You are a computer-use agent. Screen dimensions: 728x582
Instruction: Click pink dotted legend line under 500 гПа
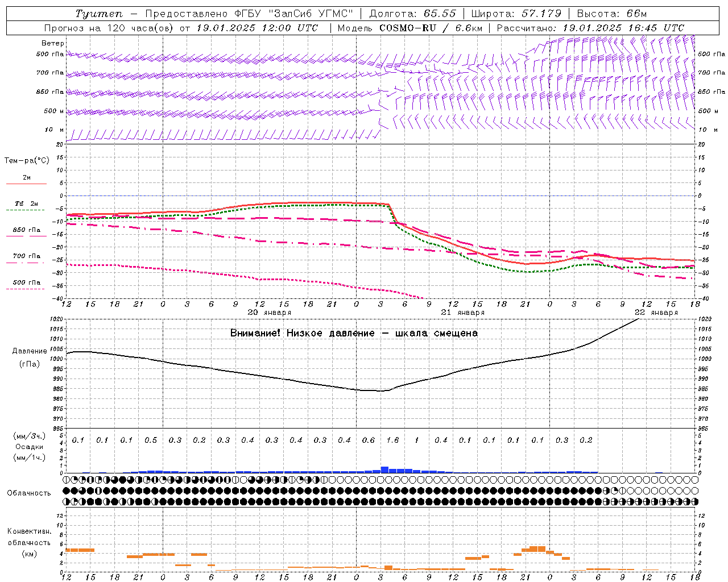click(26, 289)
